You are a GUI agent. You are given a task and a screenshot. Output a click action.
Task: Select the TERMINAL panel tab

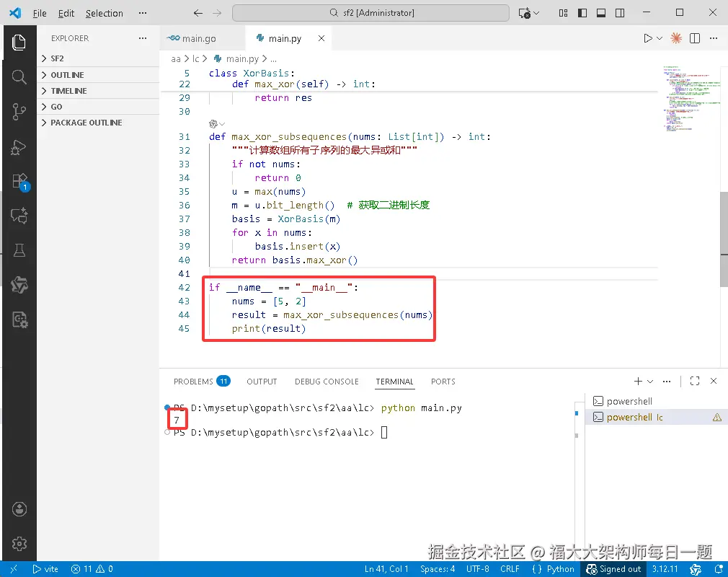[395, 382]
